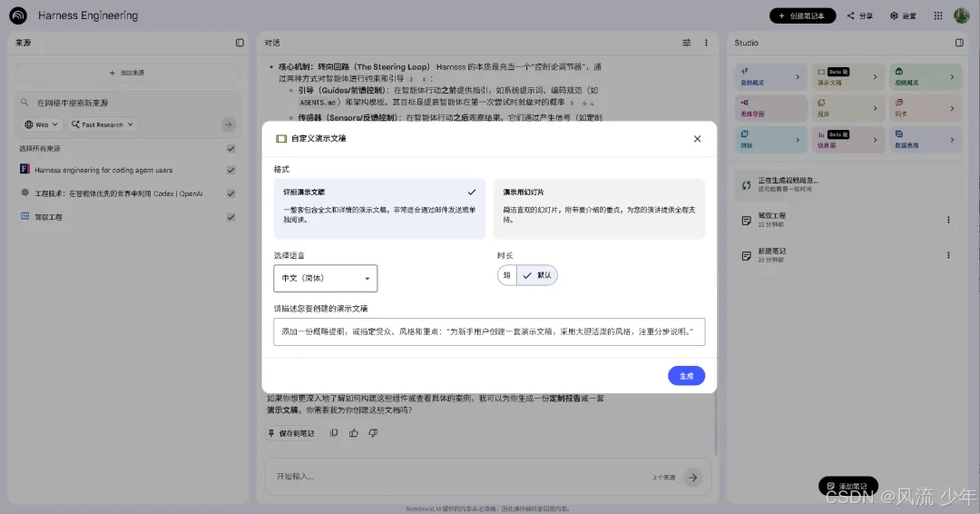Screen dimensions: 980x514
Task: Select the 演示用幻灯片 format option
Action: pos(600,209)
